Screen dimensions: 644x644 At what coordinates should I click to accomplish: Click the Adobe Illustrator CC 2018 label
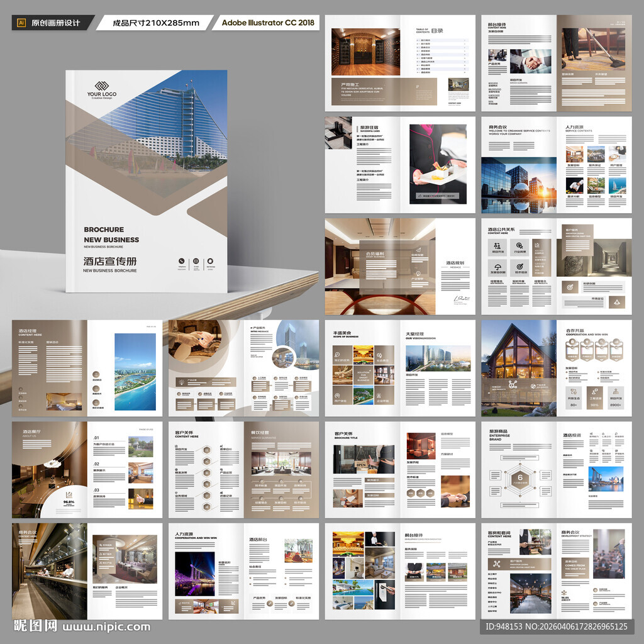(x=268, y=23)
